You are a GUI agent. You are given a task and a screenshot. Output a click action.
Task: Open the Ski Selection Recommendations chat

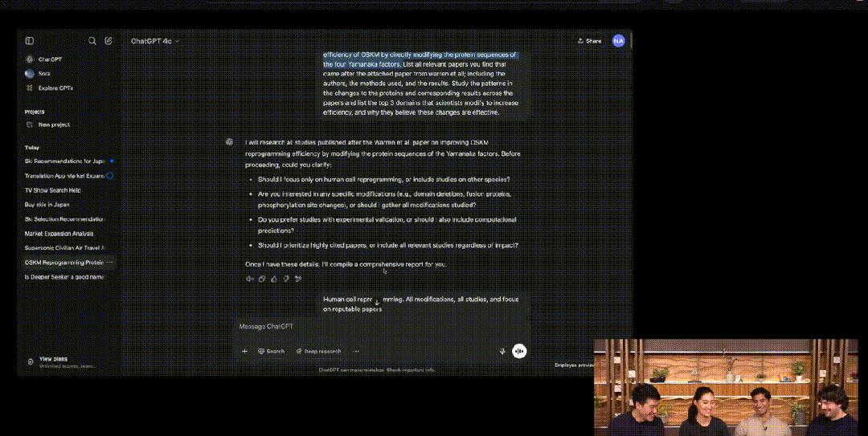(69, 219)
